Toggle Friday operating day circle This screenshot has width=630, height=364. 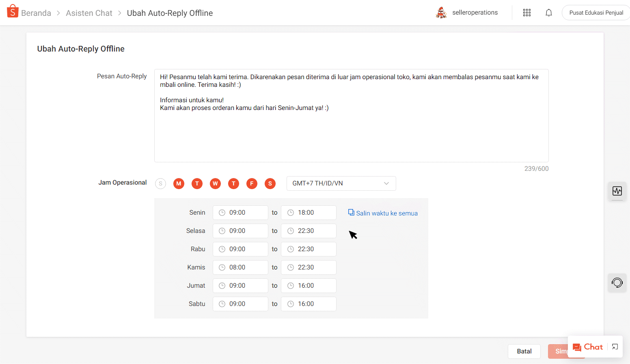tap(252, 183)
